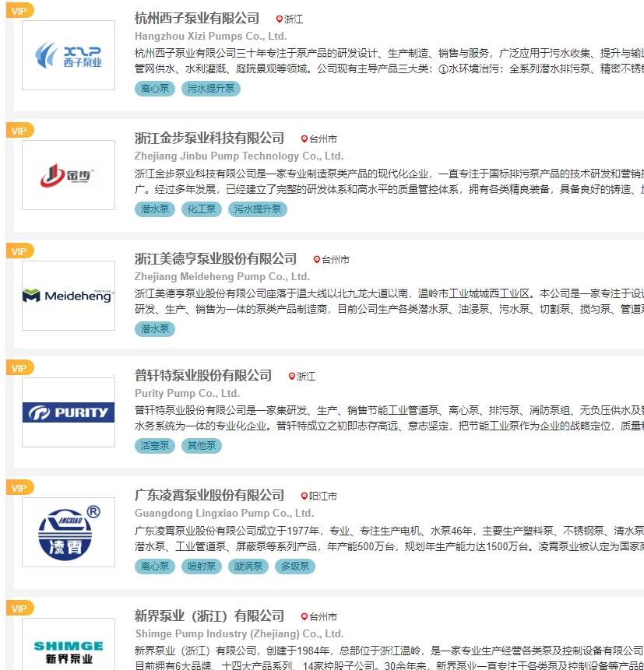Click the text Hangzhou Xizi Pumps Co., Ltd.
The image size is (644, 670).
click(x=211, y=37)
